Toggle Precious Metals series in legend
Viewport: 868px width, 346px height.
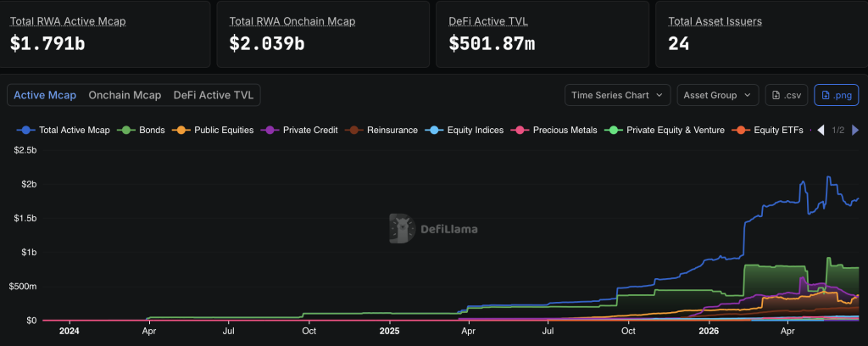pos(554,130)
